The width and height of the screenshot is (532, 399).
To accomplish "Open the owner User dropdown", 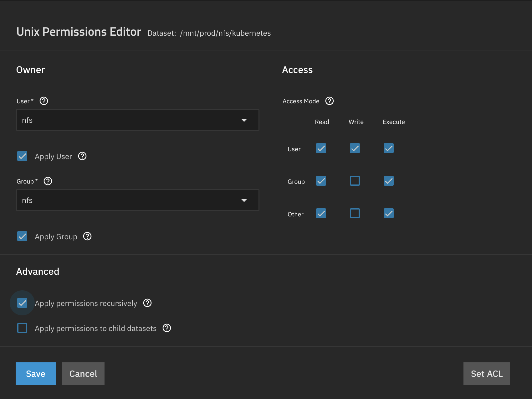I will (x=137, y=120).
